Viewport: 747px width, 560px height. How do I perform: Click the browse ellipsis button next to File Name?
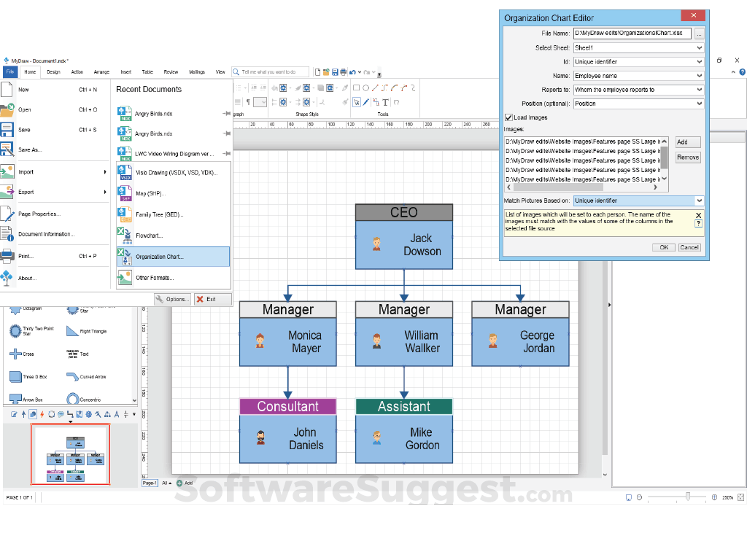699,34
